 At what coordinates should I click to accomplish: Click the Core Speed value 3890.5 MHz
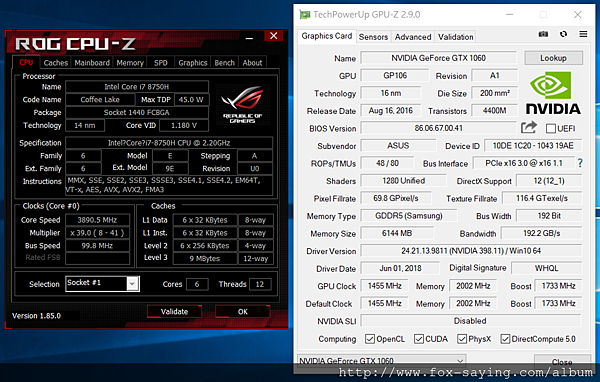tap(97, 220)
